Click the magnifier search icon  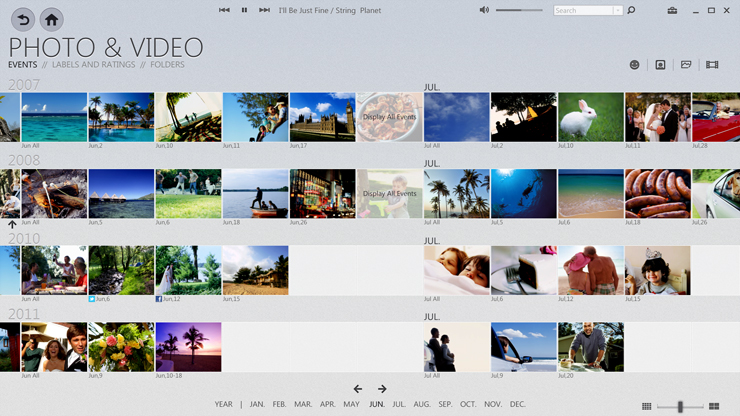tap(631, 11)
